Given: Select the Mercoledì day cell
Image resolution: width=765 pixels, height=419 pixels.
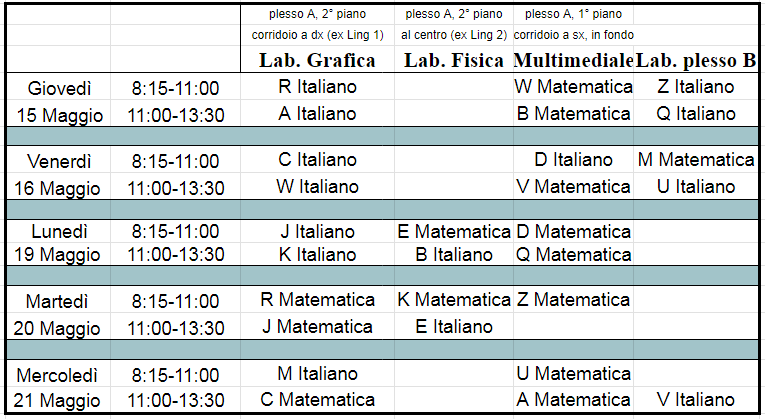Looking at the screenshot, I should pyautogui.click(x=60, y=375).
